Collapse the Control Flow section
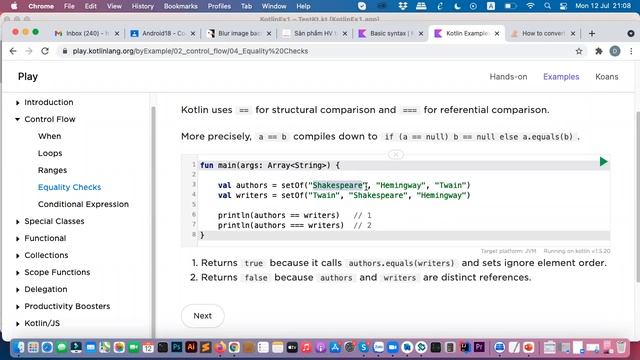This screenshot has width=640, height=360. 18,119
